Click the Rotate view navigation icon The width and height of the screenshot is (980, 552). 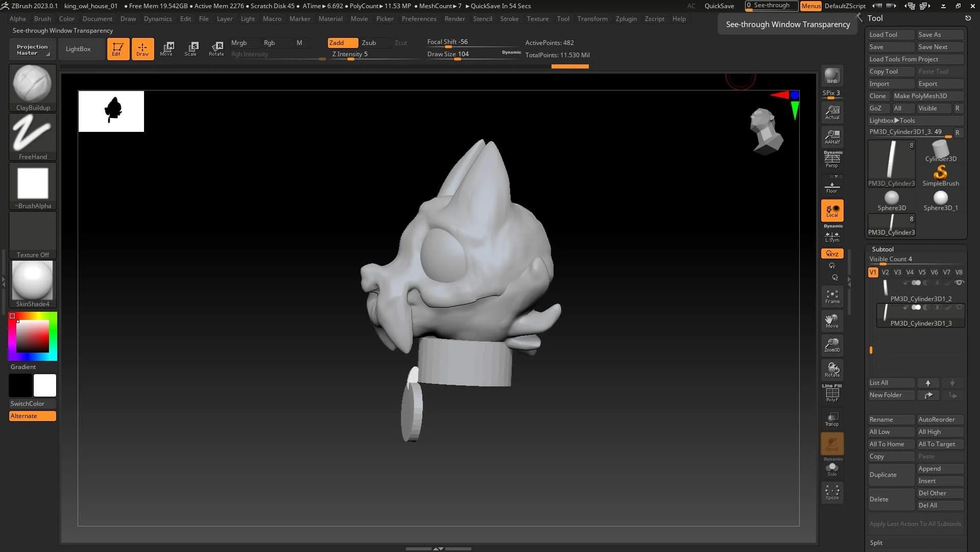coord(832,370)
